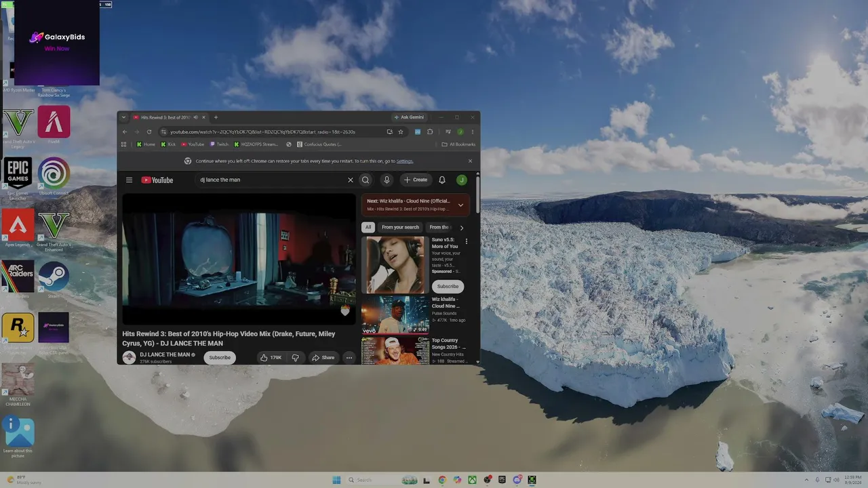This screenshot has height=488, width=868.
Task: Open the Chrome tab search dropdown
Action: (123, 117)
